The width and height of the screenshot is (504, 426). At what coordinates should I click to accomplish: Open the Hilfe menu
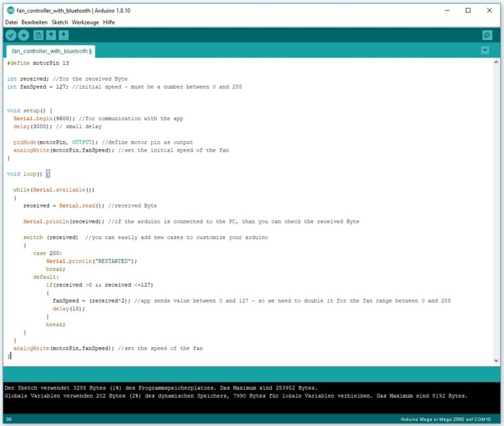click(x=109, y=22)
